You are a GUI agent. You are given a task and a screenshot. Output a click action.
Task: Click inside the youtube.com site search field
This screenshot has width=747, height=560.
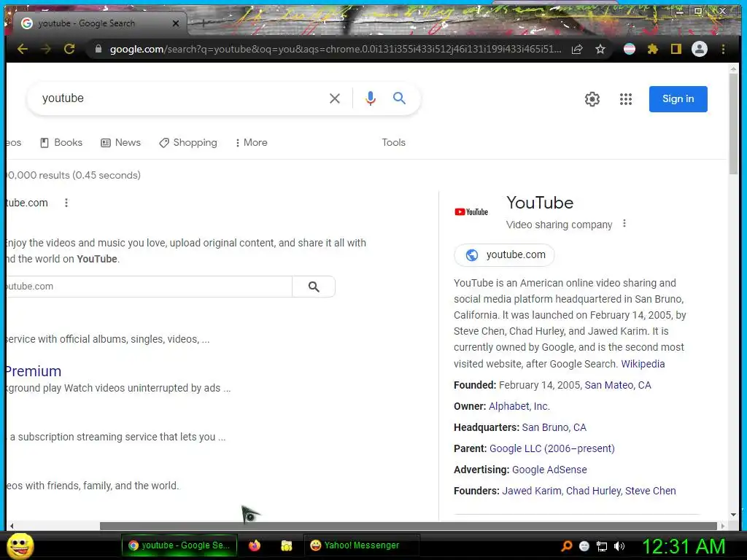tap(149, 287)
